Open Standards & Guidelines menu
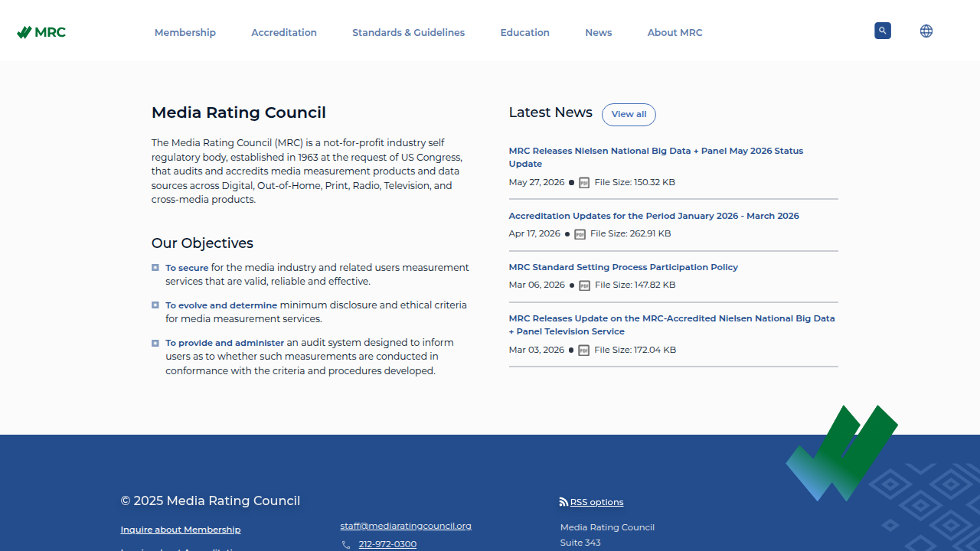Screen dimensions: 980x551 click(x=409, y=32)
